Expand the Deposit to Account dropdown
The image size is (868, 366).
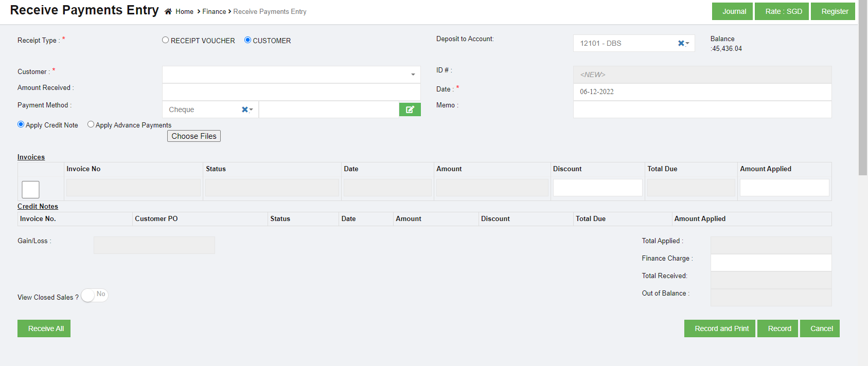pyautogui.click(x=687, y=44)
